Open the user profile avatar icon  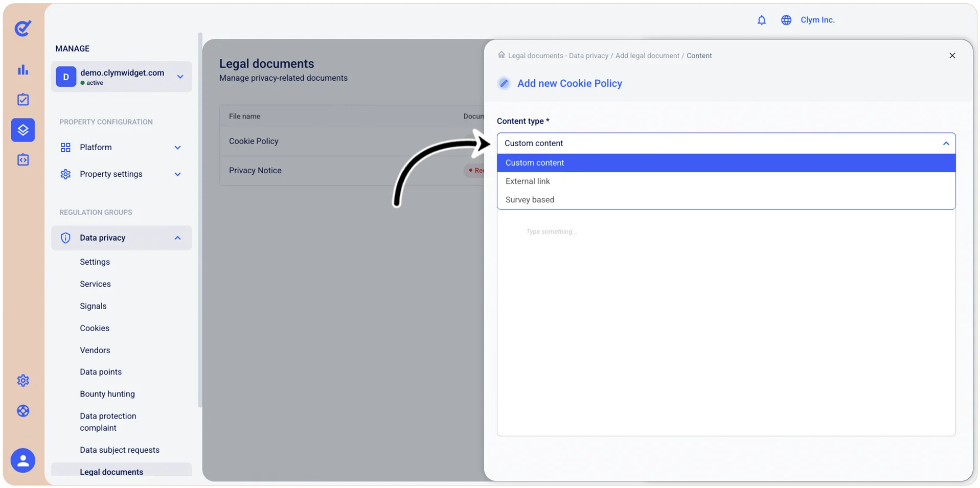point(23,460)
